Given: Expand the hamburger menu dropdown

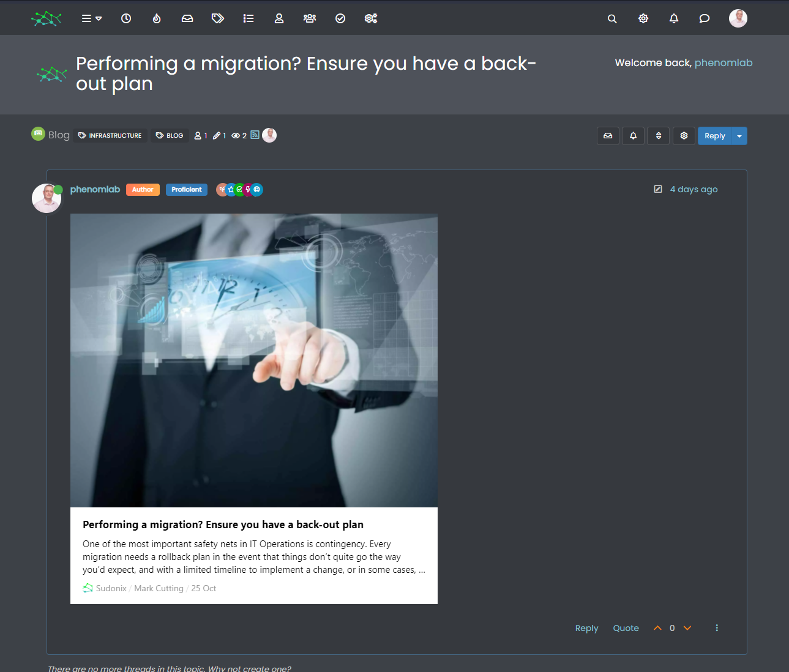Looking at the screenshot, I should click(92, 18).
